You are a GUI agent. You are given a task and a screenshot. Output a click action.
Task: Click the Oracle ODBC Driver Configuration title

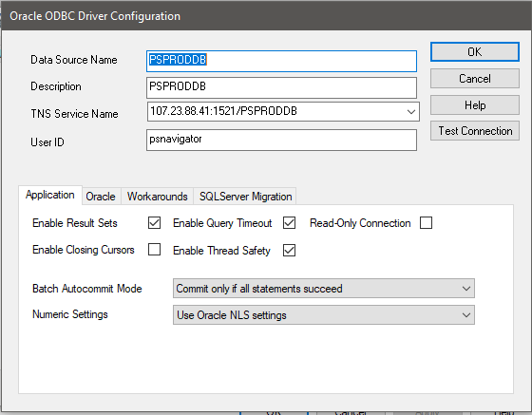coord(95,16)
